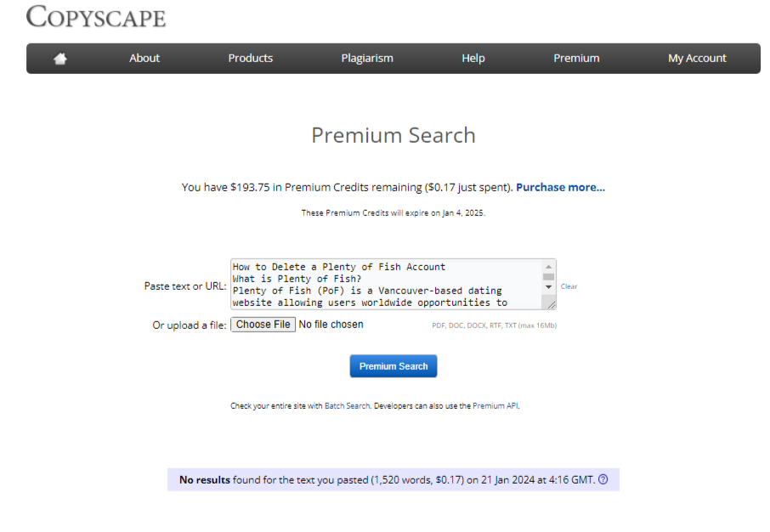This screenshot has width=770, height=532.
Task: Select the Premium menu item
Action: (x=576, y=58)
